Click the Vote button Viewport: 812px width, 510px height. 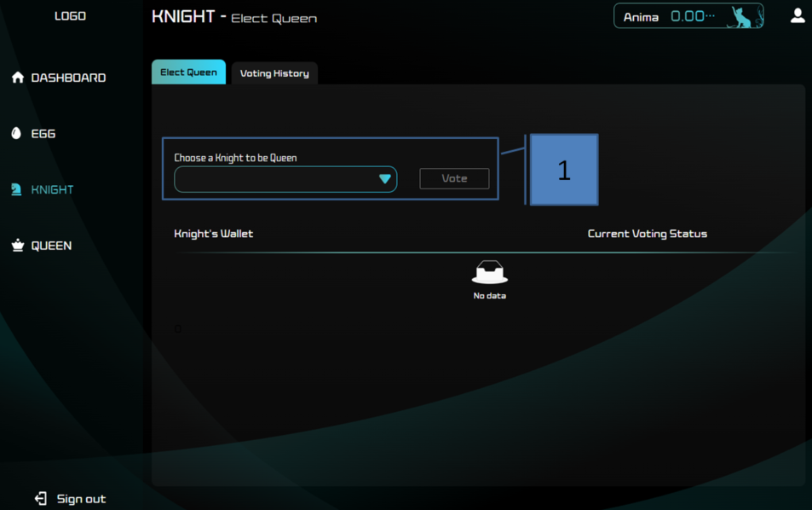coord(454,178)
